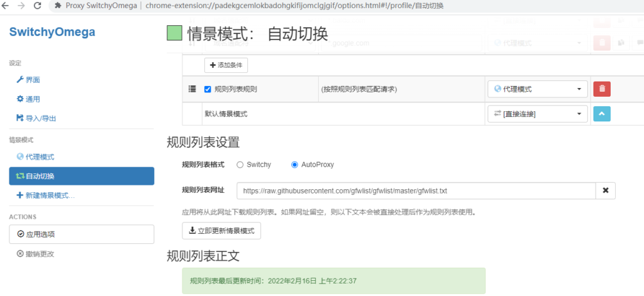644x296 pixels.
Task: Open the 代理模式 dropdown for rule list
Action: [537, 89]
